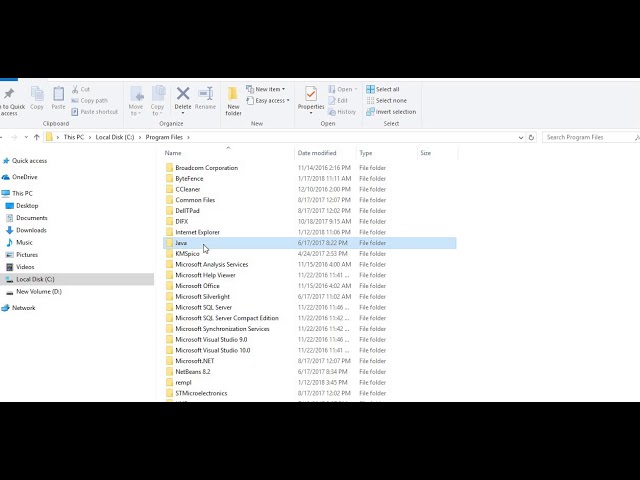Click This PC in address breadcrumb

[74, 137]
